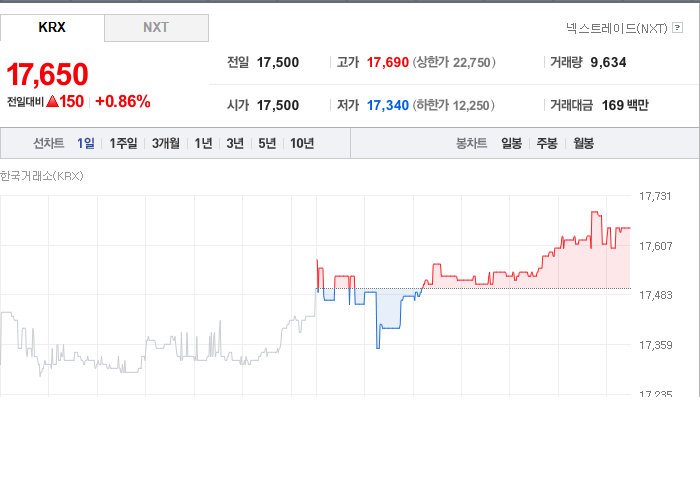This screenshot has width=700, height=490.
Task: Click the 거래량 value 9,634
Action: (x=608, y=62)
